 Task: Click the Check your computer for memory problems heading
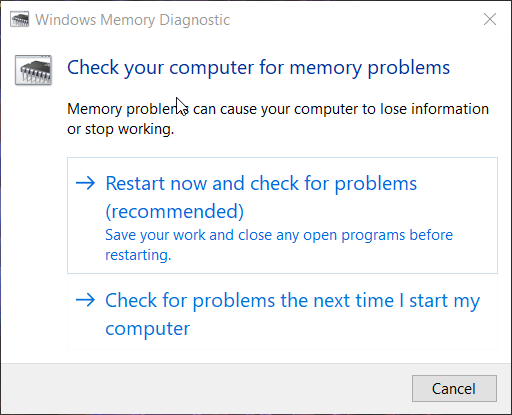(x=258, y=68)
